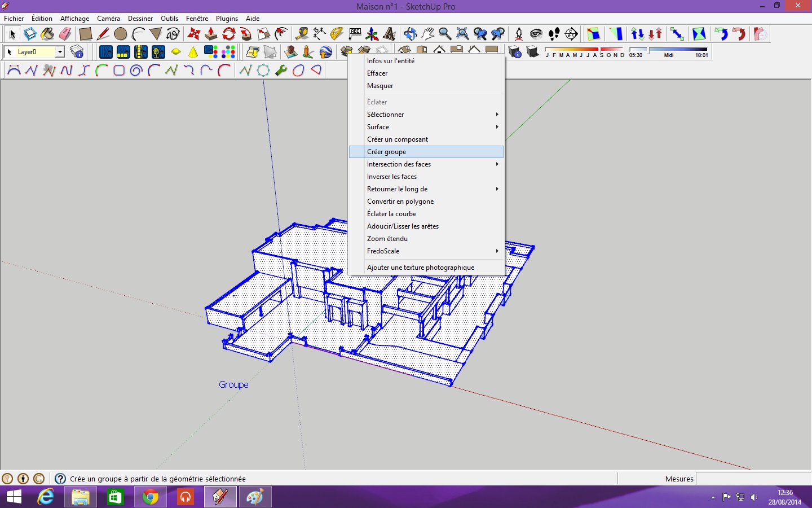Toggle shadows display cube icon

click(x=532, y=52)
